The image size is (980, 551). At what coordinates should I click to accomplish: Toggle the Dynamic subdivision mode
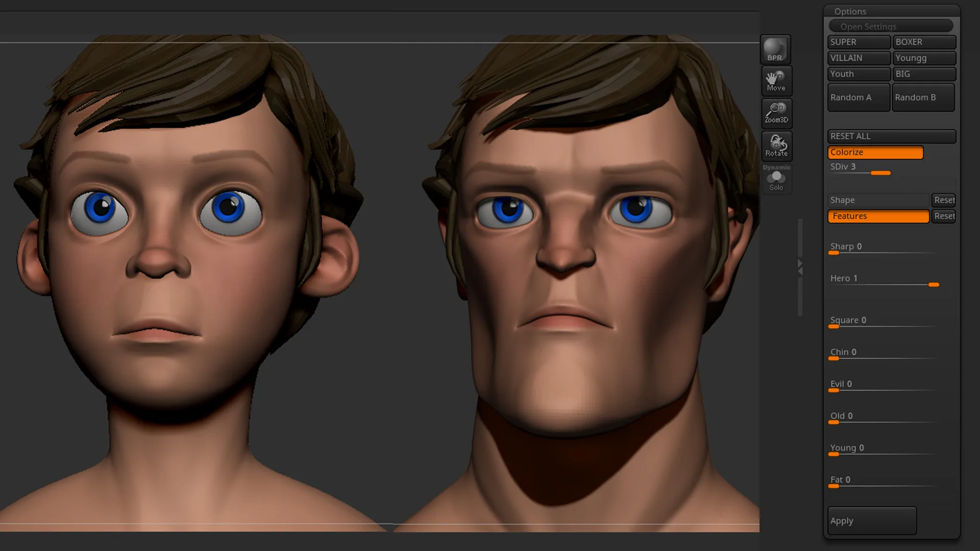point(775,167)
